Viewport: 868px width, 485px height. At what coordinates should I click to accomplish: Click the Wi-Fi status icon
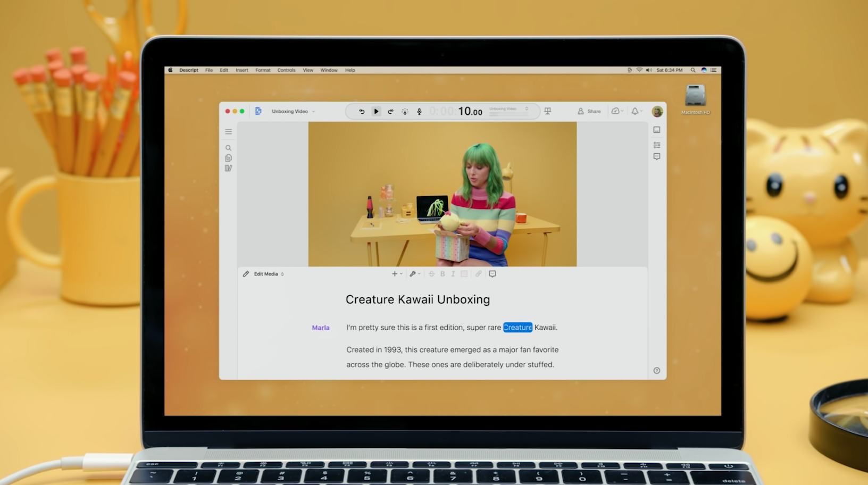tap(639, 70)
